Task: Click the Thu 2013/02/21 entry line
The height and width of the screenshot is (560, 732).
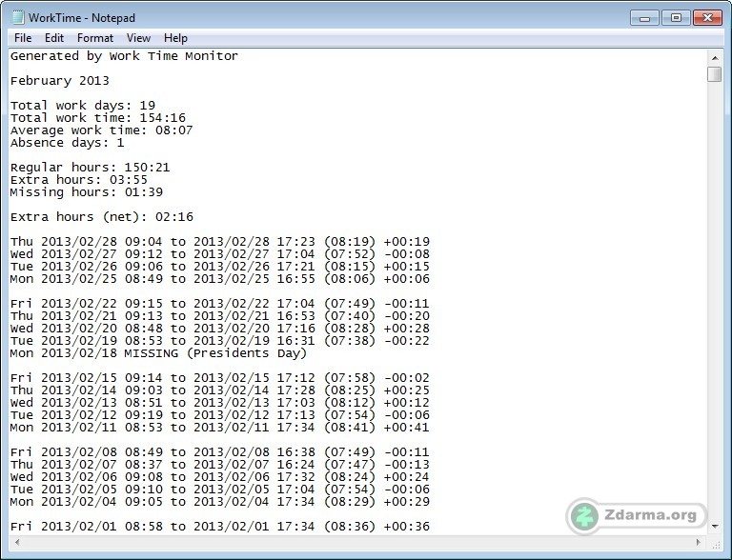Action: (220, 316)
